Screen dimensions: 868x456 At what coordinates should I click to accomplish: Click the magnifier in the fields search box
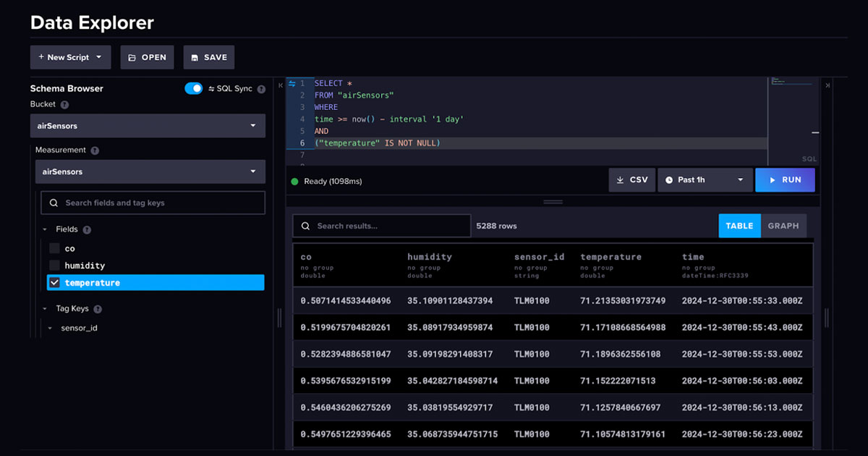[x=54, y=203]
